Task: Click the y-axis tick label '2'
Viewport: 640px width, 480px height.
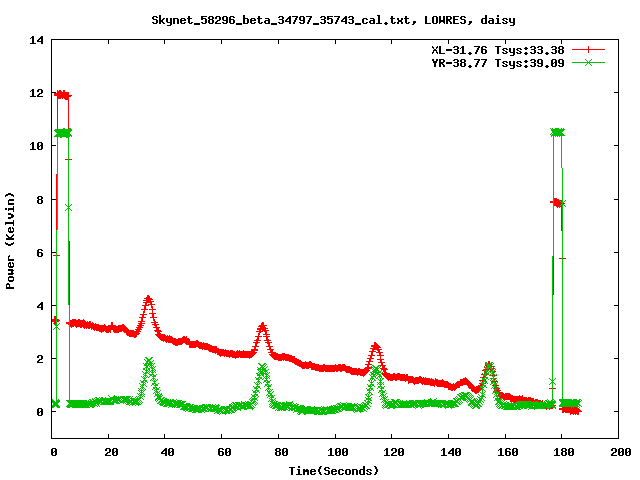Action: tap(40, 359)
